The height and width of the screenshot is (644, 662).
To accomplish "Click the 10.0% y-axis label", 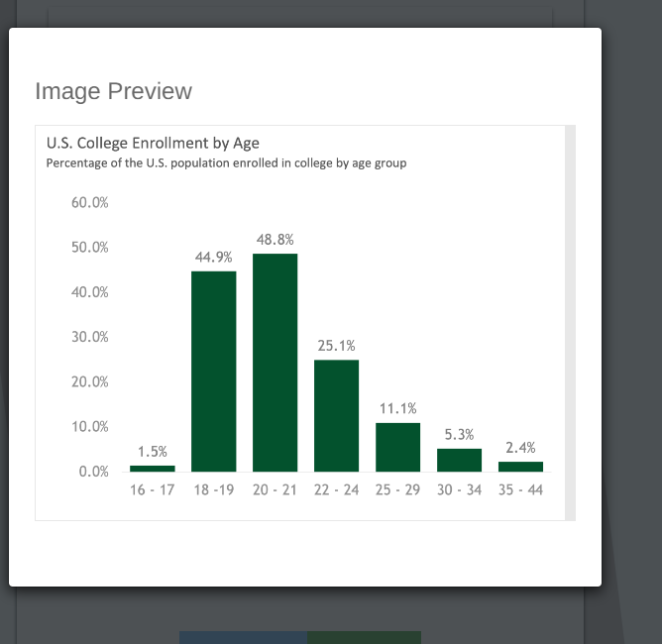I will point(90,427).
